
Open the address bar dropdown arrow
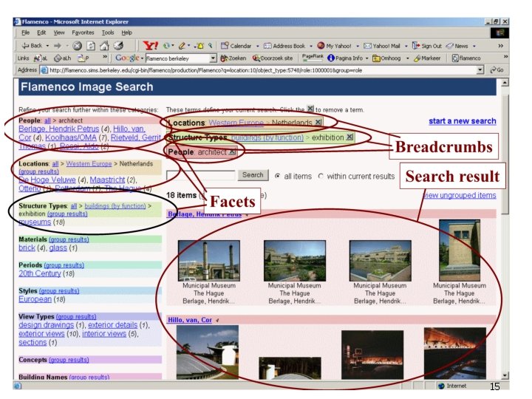(x=480, y=70)
